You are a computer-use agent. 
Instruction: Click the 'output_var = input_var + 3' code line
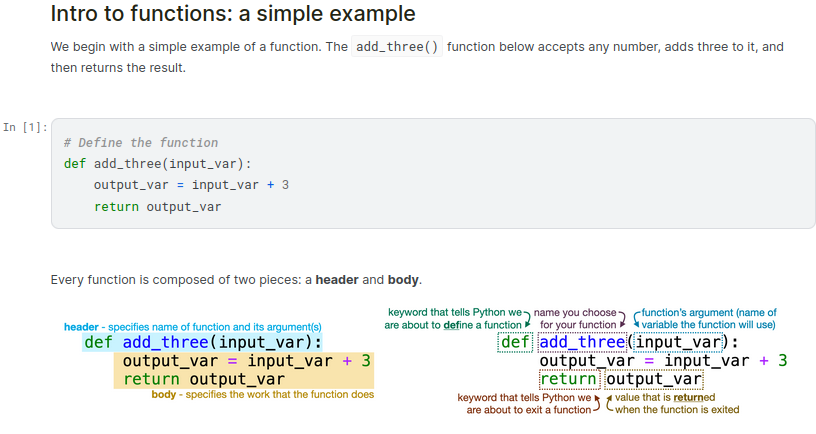(x=191, y=185)
